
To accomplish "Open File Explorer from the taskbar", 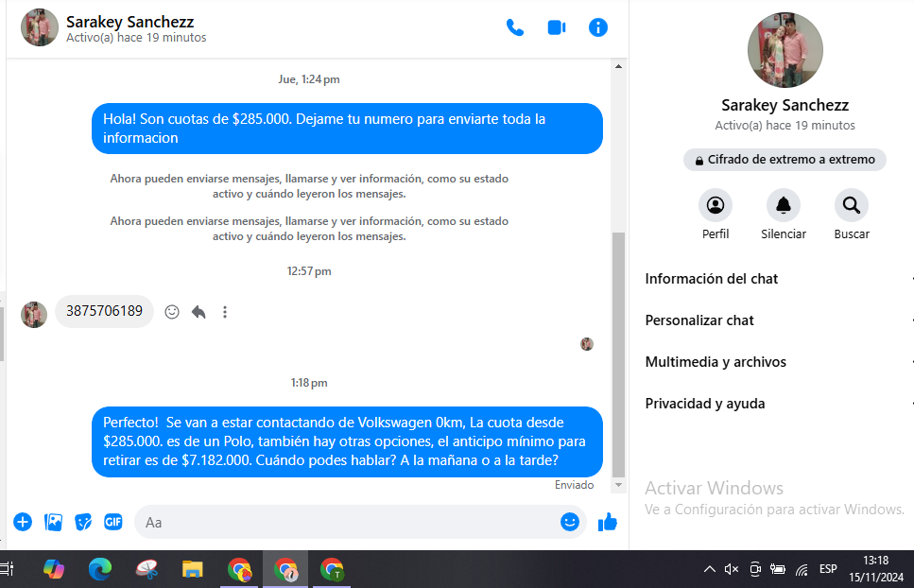I will [x=193, y=569].
